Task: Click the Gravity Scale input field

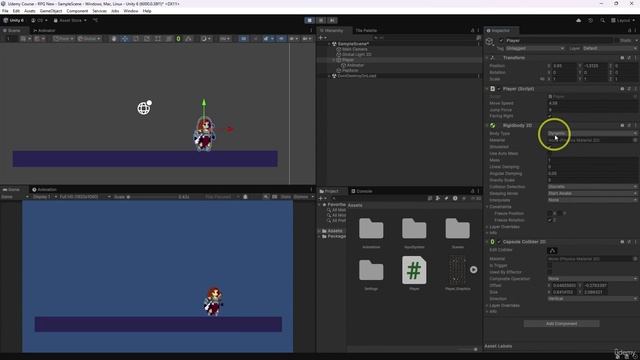Action: tap(592, 180)
